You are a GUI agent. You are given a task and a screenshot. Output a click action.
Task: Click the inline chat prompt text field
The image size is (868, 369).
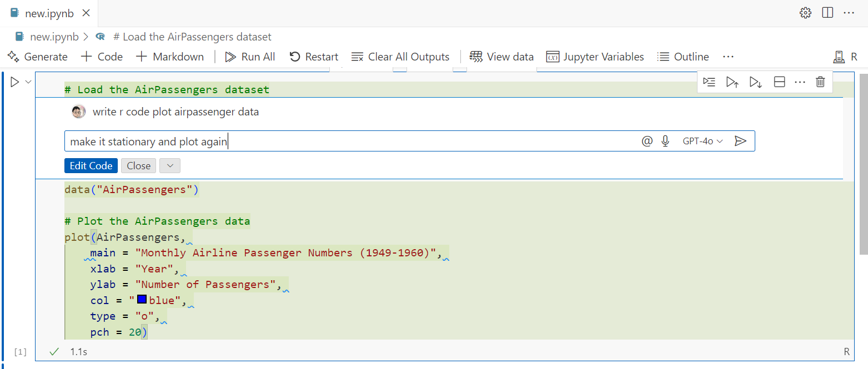[350, 141]
